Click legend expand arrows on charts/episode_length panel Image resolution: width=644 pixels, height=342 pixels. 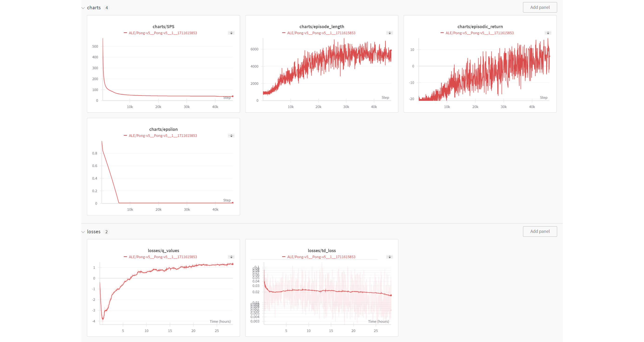[x=389, y=33]
